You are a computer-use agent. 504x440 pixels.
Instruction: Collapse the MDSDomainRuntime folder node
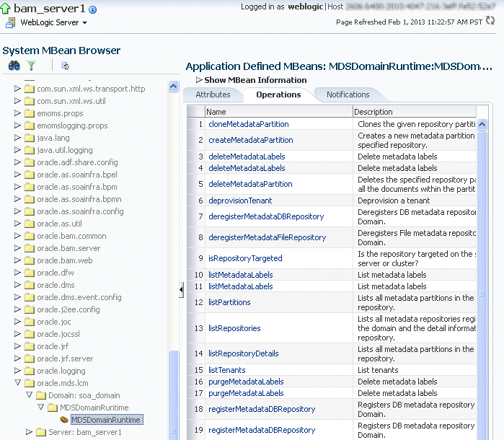coord(40,408)
